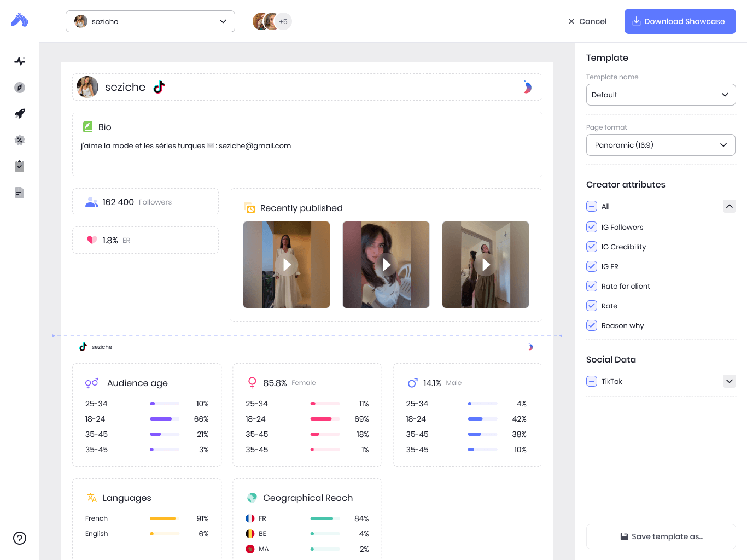Click the Download Showcase button
The width and height of the screenshot is (747, 560).
tap(680, 21)
